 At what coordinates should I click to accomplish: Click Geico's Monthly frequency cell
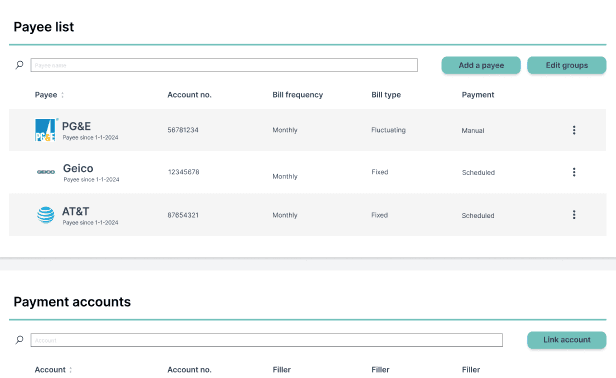tap(285, 176)
